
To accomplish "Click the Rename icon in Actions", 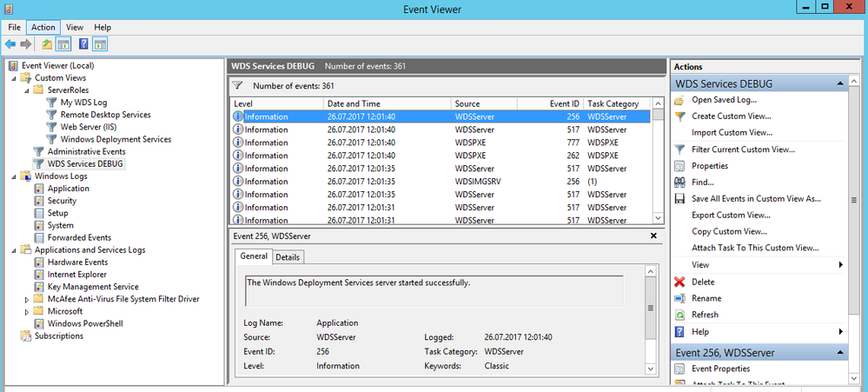I will click(x=679, y=298).
